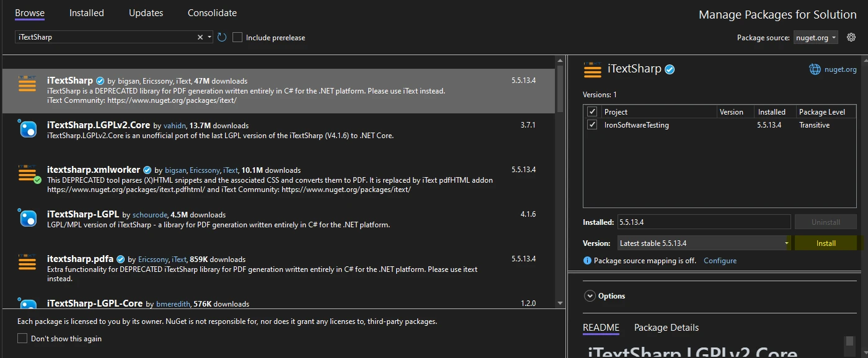Open the Package Details tab
Image resolution: width=868 pixels, height=358 pixels.
point(666,328)
